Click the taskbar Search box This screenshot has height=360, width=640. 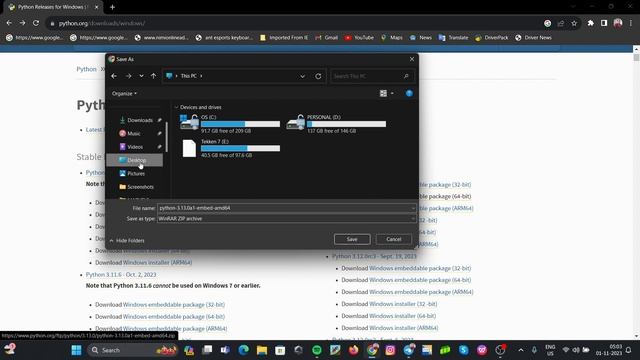[x=133, y=350]
